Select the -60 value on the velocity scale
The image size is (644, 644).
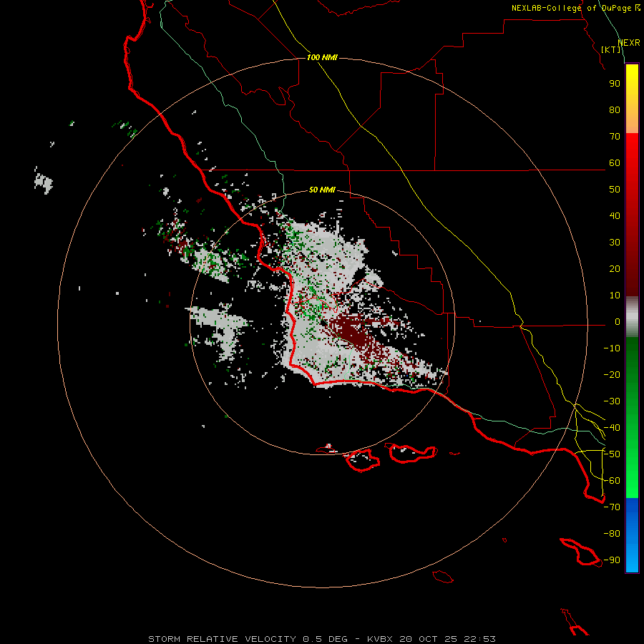tap(612, 481)
